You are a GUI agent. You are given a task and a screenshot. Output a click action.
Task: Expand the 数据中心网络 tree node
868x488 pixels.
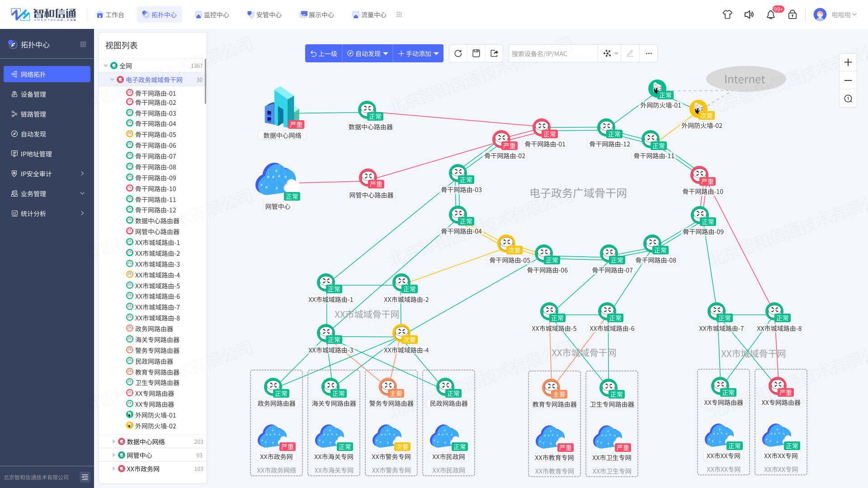tap(114, 441)
